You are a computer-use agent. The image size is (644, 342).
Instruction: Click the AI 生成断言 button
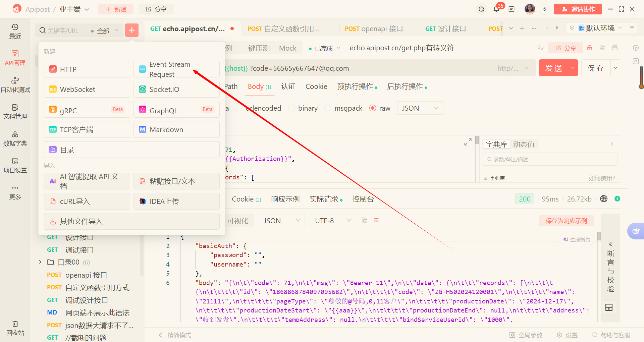(x=576, y=239)
